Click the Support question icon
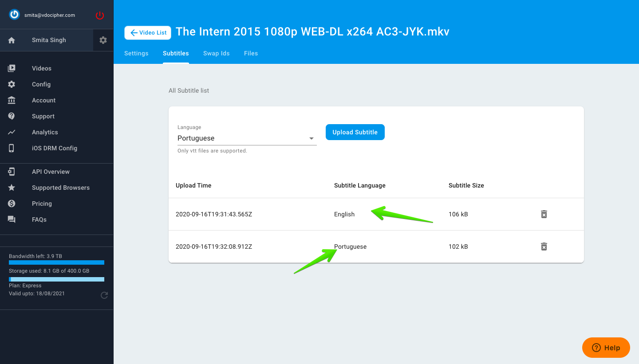The width and height of the screenshot is (639, 364). (x=12, y=116)
